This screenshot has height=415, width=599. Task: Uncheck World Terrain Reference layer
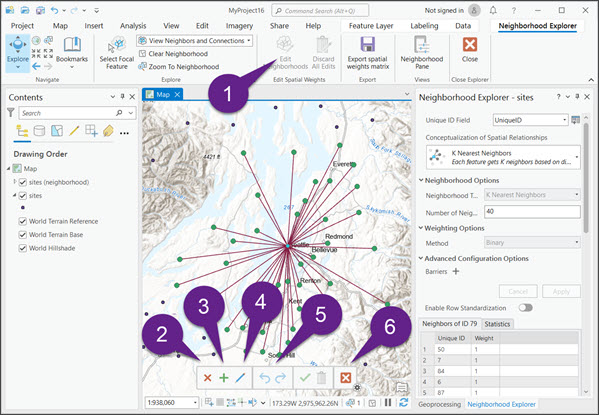tap(23, 221)
